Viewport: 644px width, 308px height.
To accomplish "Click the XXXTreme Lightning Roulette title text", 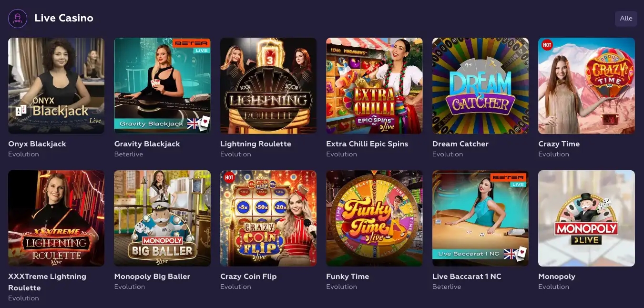I will (47, 282).
